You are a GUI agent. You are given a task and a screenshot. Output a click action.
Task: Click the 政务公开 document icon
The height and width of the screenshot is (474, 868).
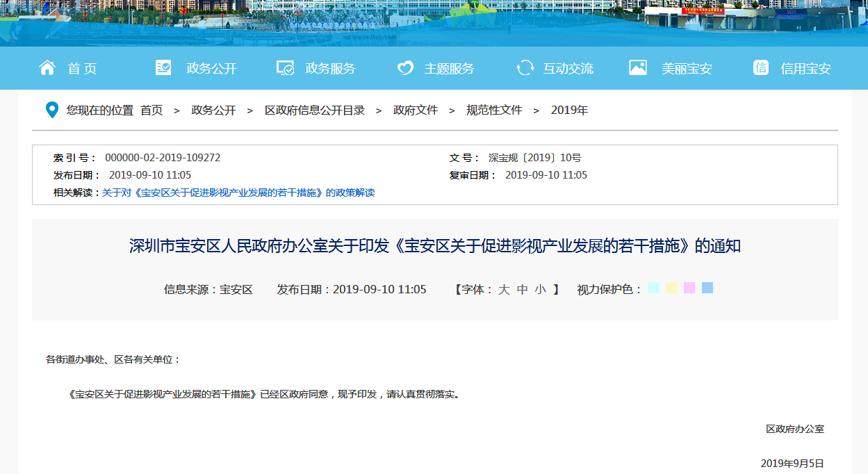tap(163, 67)
